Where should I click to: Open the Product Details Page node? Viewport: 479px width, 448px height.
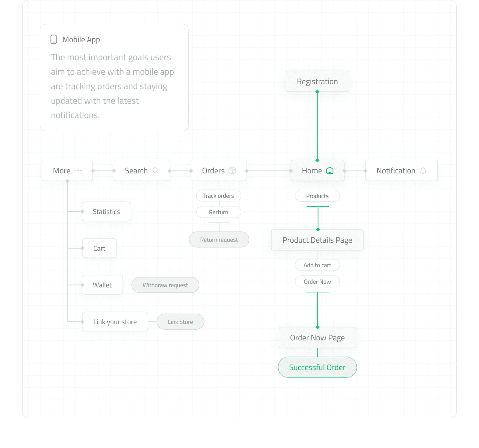[317, 240]
